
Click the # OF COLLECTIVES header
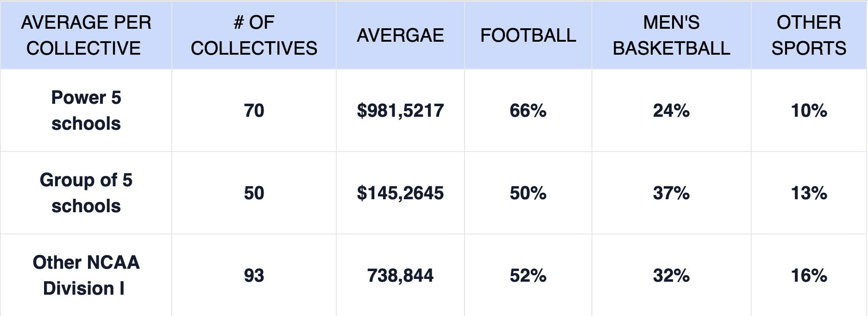click(254, 35)
